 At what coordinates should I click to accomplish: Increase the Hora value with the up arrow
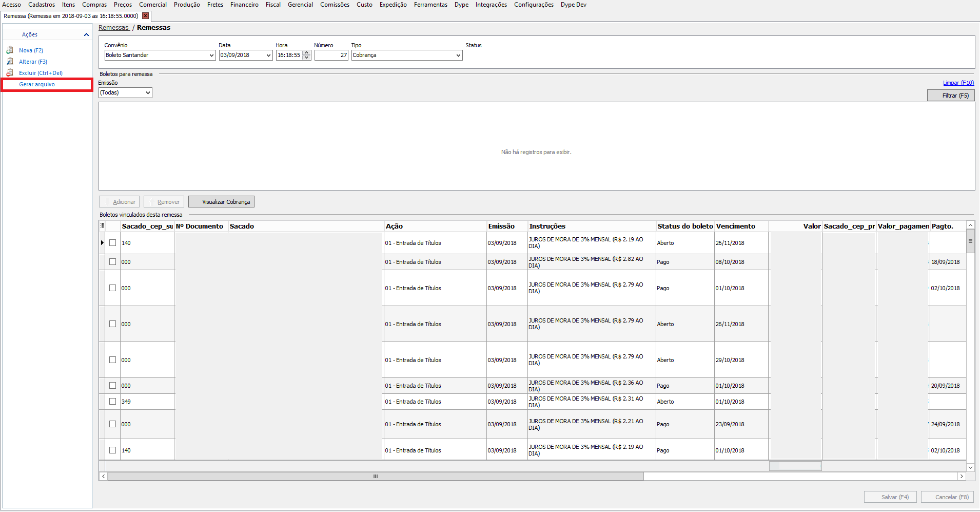(x=307, y=53)
